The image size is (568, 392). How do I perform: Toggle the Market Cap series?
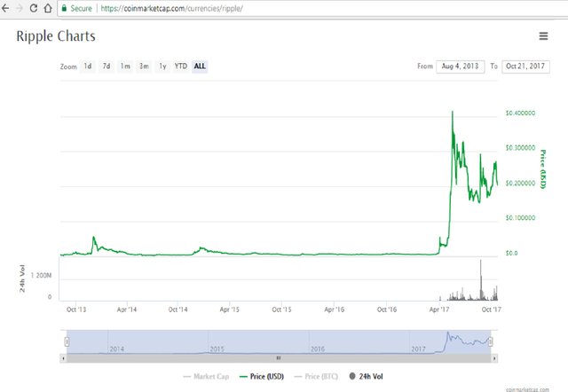pos(206,376)
